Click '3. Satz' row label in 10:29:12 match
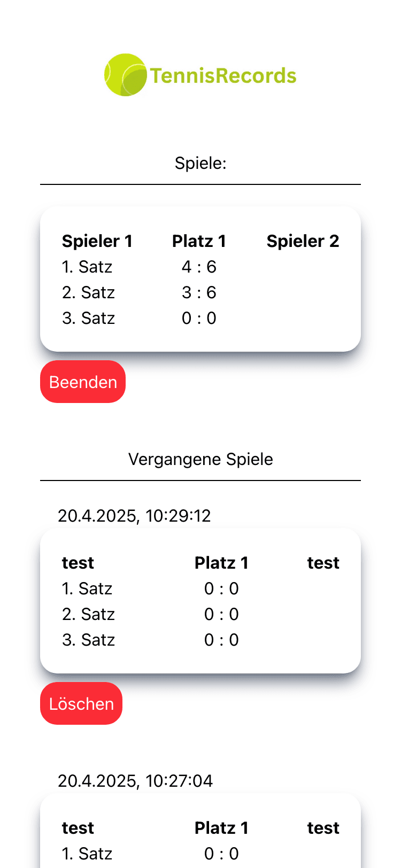The image size is (401, 868). coord(88,640)
